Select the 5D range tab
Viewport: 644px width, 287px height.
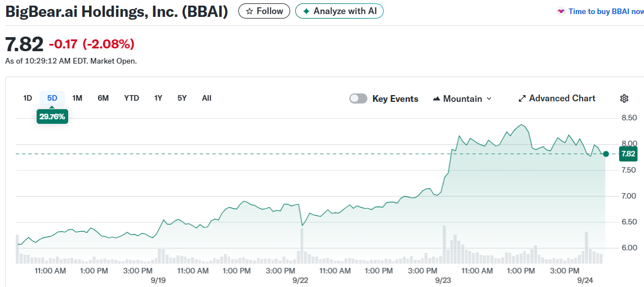click(x=52, y=98)
